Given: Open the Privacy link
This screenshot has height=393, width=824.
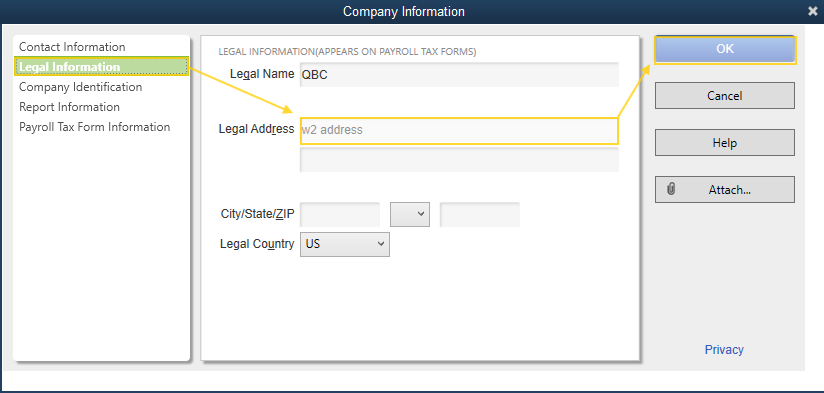Looking at the screenshot, I should 724,350.
